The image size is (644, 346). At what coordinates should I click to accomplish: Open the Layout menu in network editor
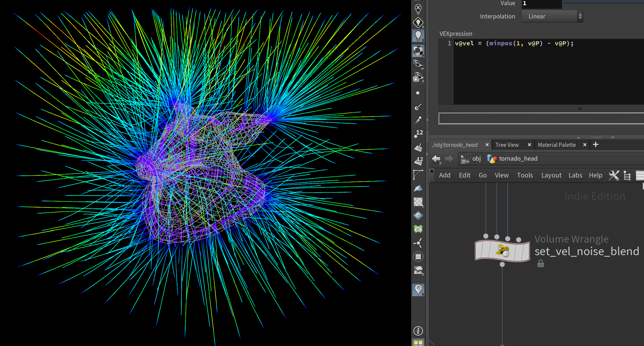[x=551, y=175]
